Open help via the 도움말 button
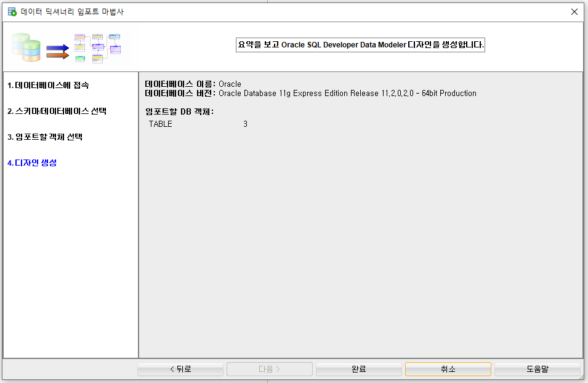Viewport: 588px width, 383px height. click(x=537, y=369)
